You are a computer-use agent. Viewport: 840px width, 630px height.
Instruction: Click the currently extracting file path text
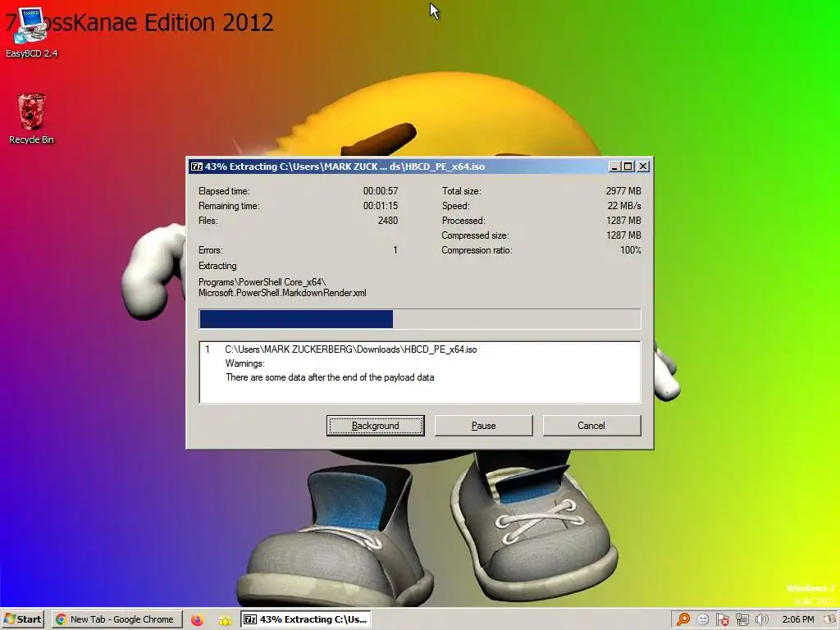coord(282,287)
